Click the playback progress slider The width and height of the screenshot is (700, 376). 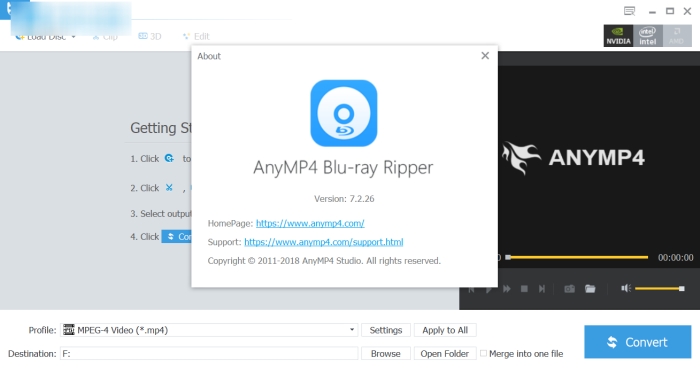pos(577,257)
